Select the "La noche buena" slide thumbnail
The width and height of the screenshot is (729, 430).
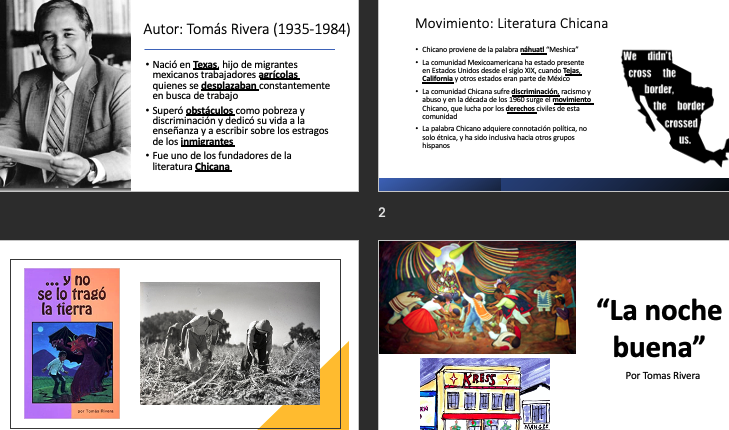click(554, 335)
